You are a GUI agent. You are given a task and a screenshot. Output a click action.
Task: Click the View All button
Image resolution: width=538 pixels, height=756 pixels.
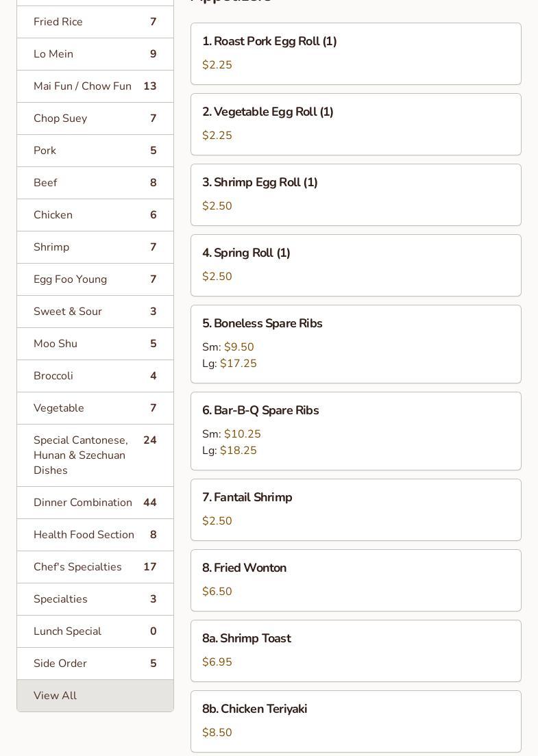tap(95, 696)
